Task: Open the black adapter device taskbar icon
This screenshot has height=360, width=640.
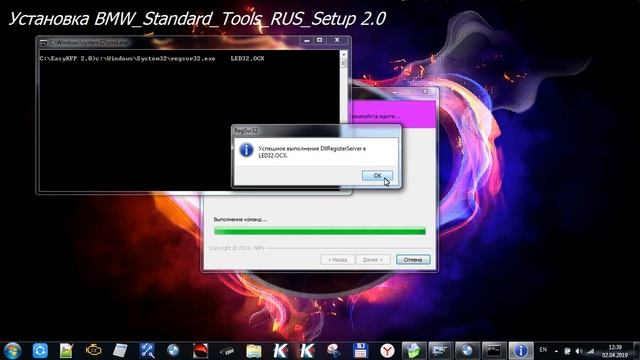Action: point(227,351)
